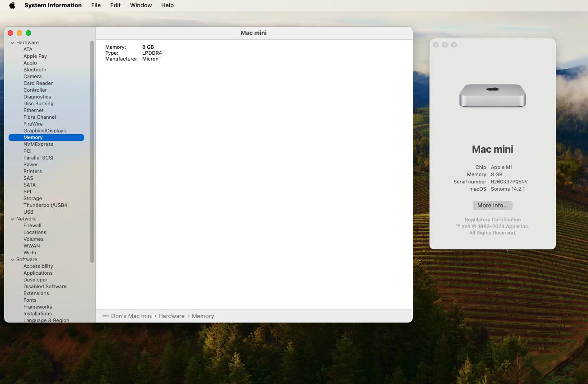Collapse the Network section chevron
Image resolution: width=588 pixels, height=384 pixels.
click(13, 219)
